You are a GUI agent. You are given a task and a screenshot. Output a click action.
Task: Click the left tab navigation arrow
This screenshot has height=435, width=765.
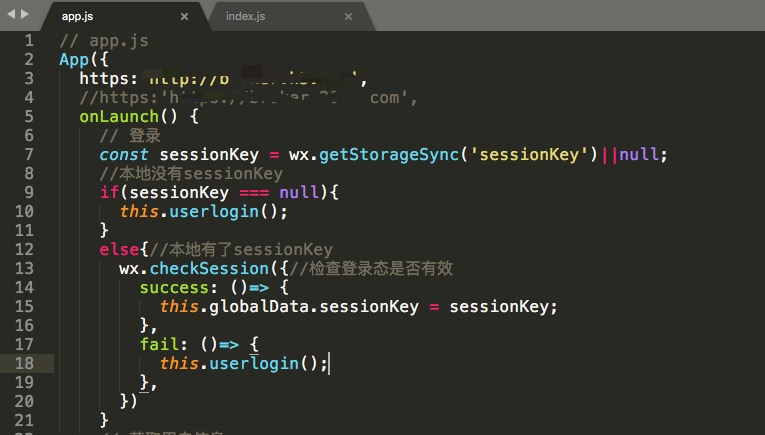[x=11, y=14]
